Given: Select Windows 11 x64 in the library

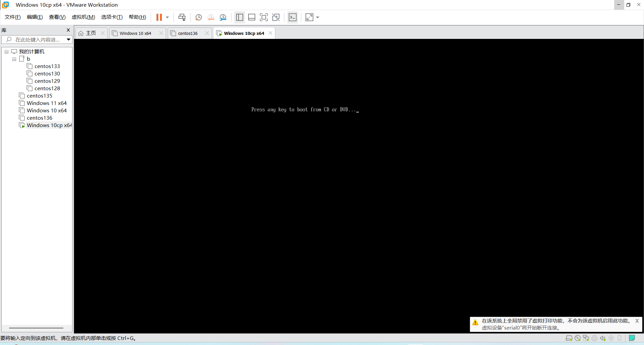Looking at the screenshot, I should (47, 103).
